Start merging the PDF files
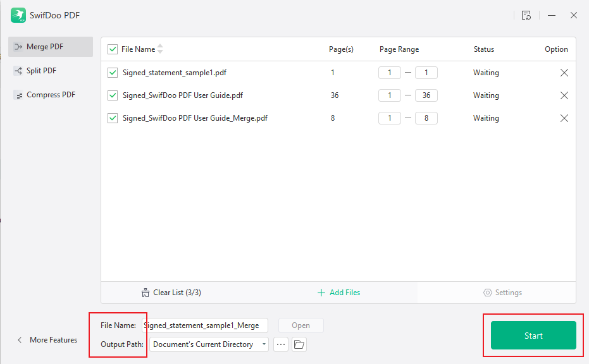This screenshot has width=589, height=364. [x=533, y=336]
